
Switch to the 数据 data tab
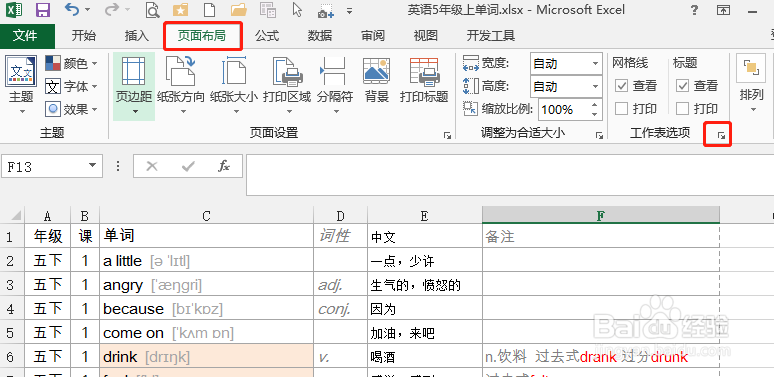tap(320, 36)
